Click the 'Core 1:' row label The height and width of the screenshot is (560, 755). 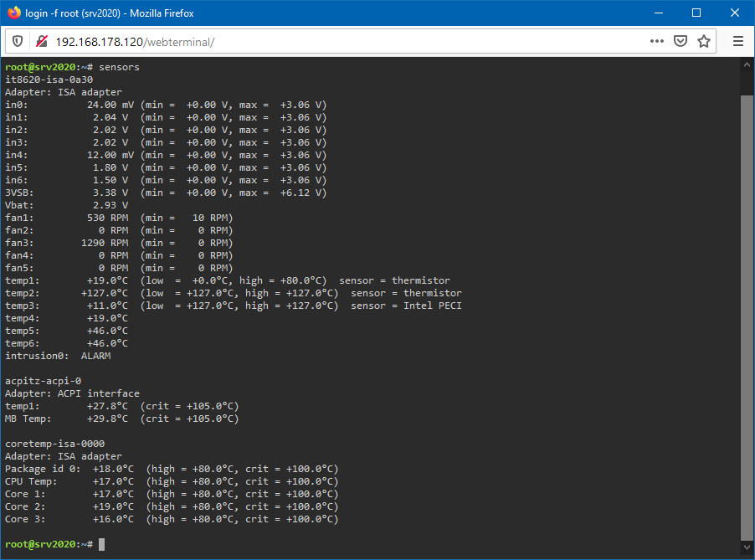[25, 494]
